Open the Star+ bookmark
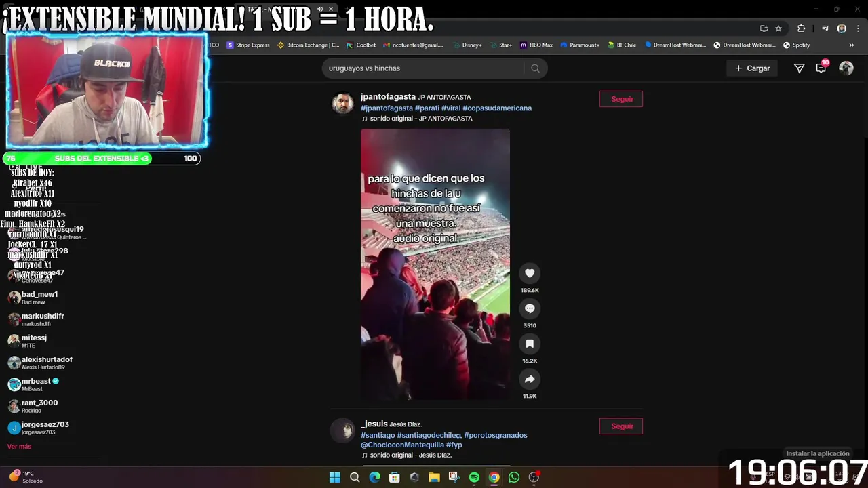868x488 pixels. coord(500,45)
